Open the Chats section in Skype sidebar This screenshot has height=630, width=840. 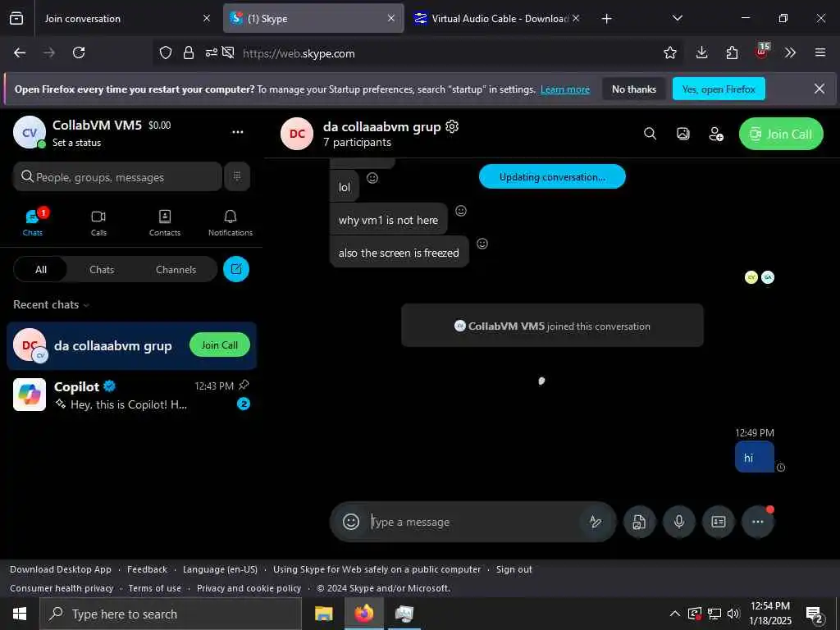click(x=33, y=222)
